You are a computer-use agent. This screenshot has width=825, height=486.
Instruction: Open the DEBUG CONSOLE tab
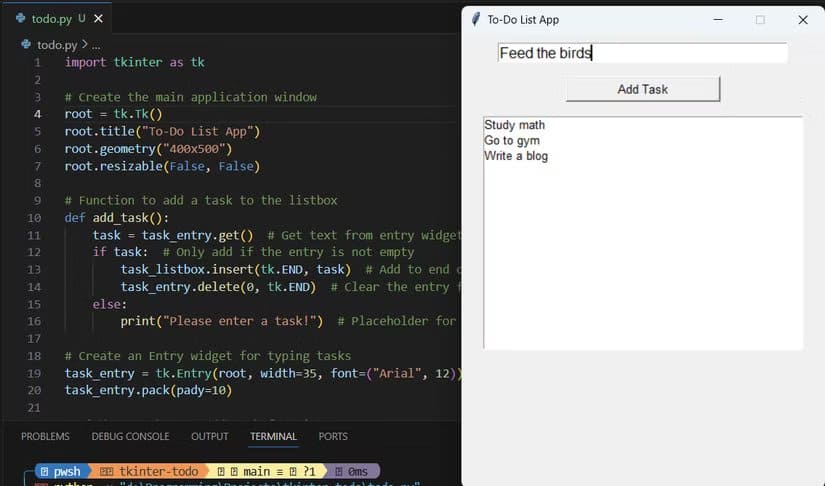130,436
